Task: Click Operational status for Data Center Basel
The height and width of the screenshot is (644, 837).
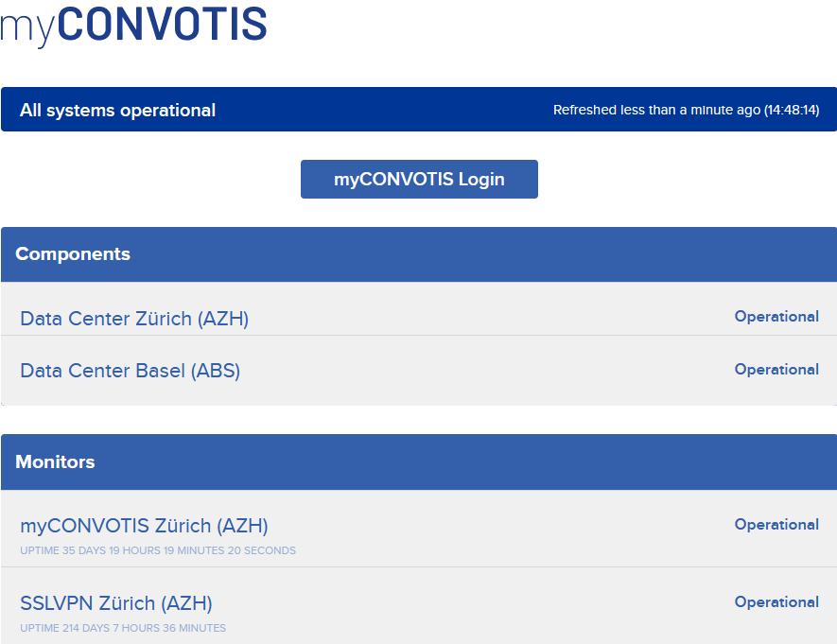Action: (776, 370)
